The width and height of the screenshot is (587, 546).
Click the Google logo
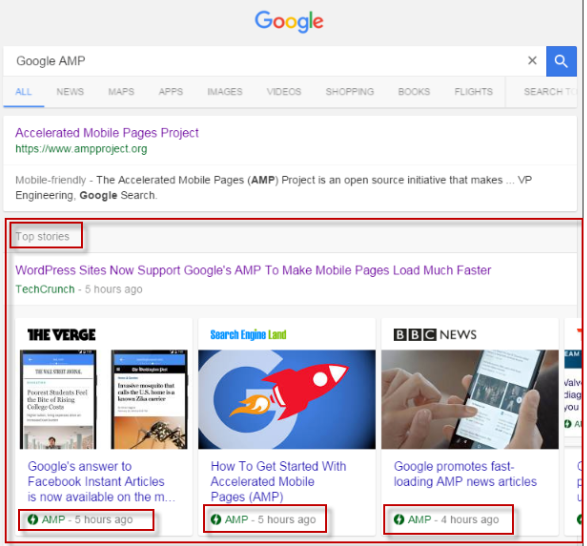click(289, 21)
